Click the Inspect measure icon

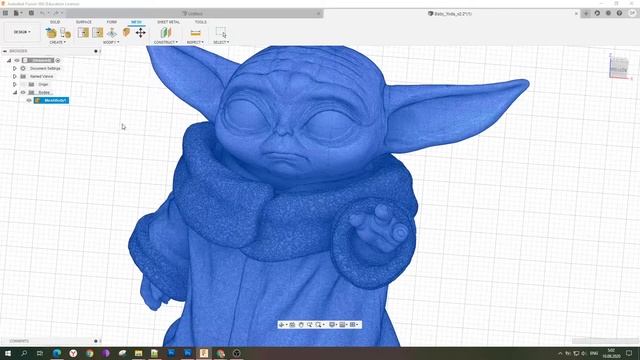195,33
